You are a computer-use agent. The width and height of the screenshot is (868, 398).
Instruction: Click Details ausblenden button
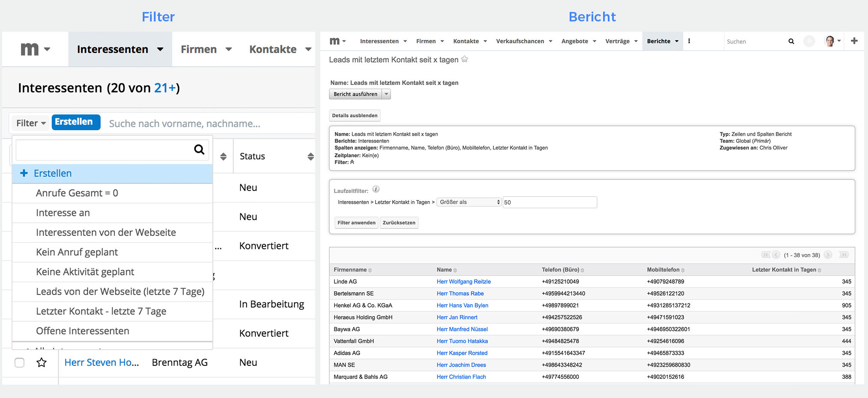coord(354,116)
